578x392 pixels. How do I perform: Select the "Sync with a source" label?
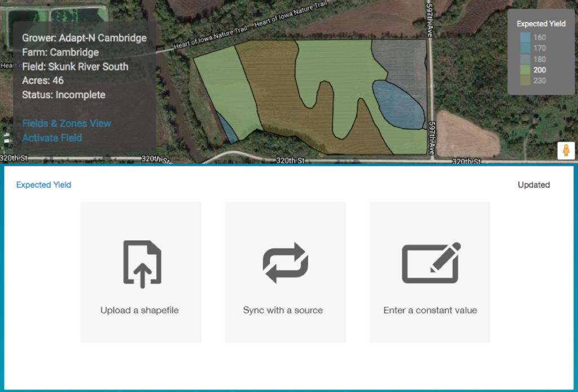(x=283, y=310)
